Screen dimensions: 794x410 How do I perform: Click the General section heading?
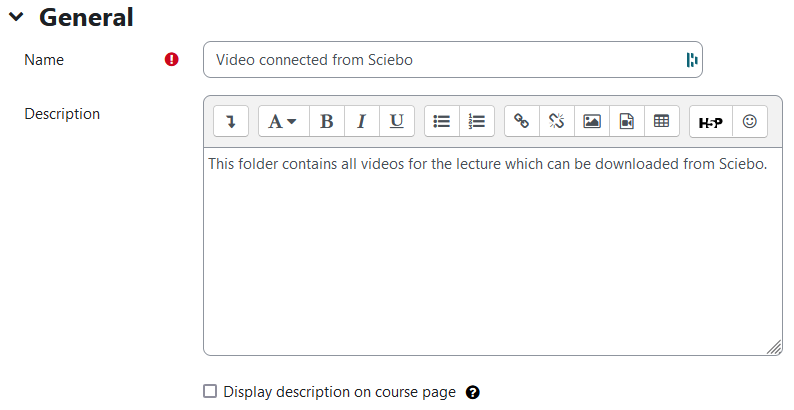(x=86, y=17)
